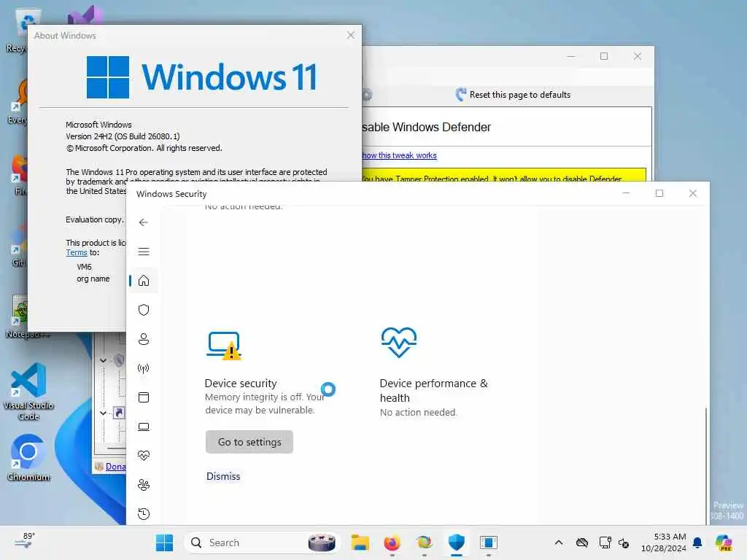Viewport: 747px width, 560px height.
Task: Open App & browser control icon
Action: pyautogui.click(x=144, y=397)
